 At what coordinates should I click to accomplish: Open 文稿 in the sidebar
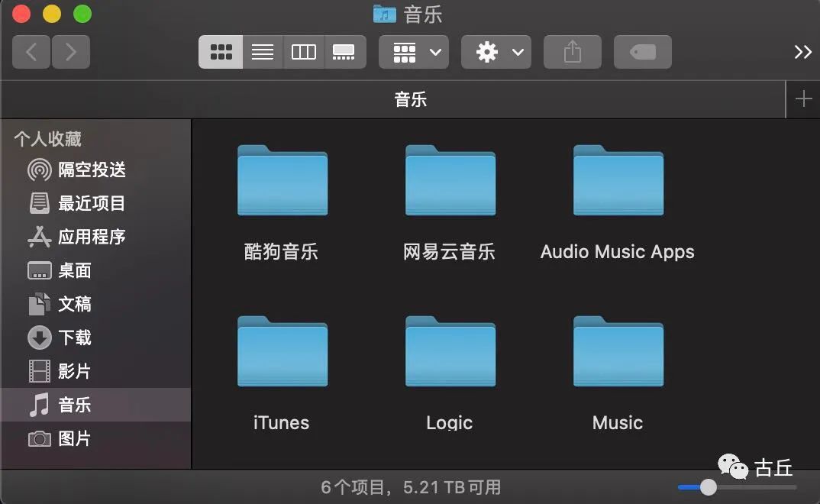pyautogui.click(x=74, y=304)
